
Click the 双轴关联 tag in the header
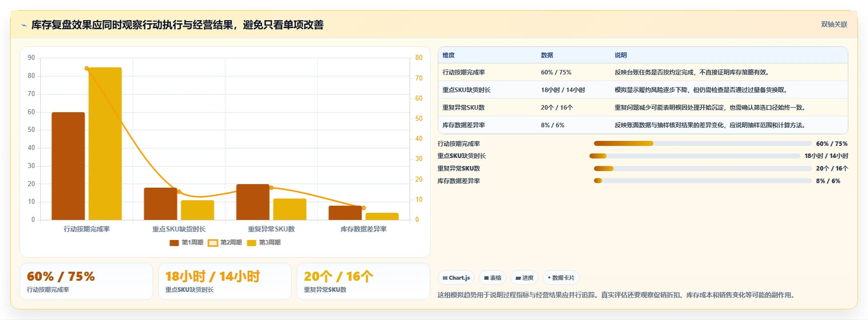[834, 24]
